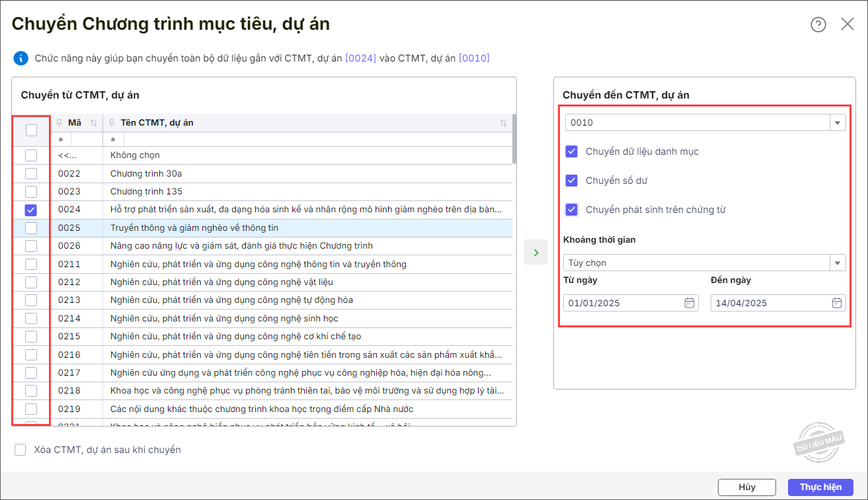The image size is (868, 500).
Task: Click sort icon on Mã column
Action: point(93,123)
